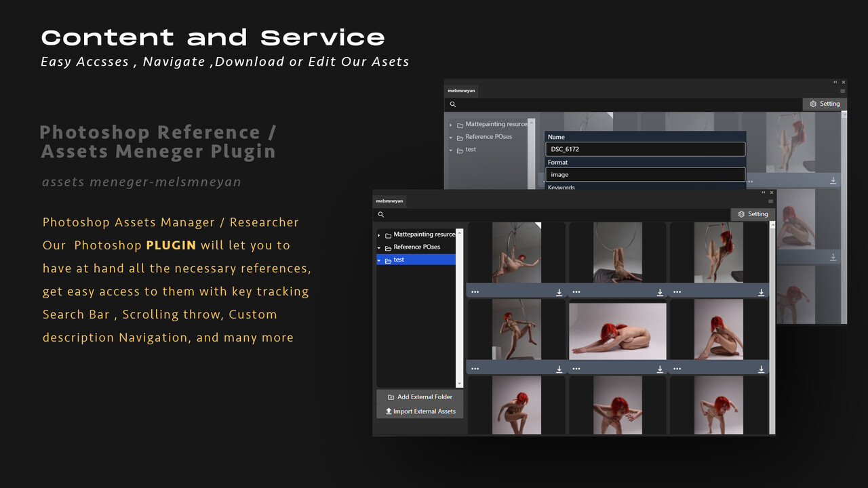Select Reference POses in the front window tree
868x488 pixels.
(x=416, y=247)
